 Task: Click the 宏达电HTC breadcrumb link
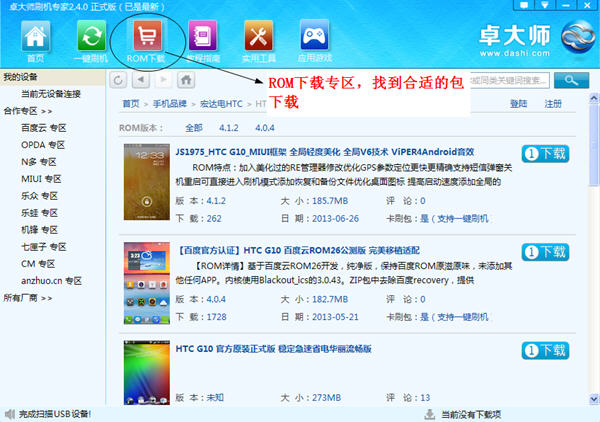coord(221,104)
